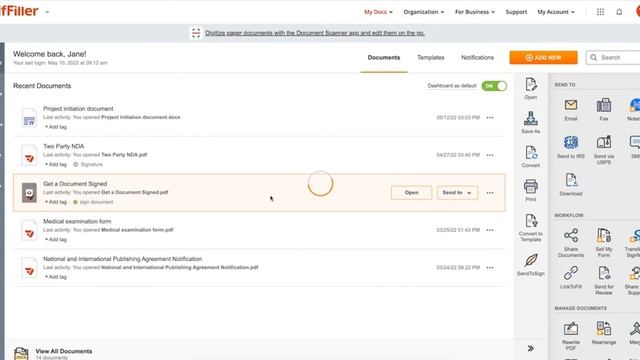Click the Print icon
This screenshot has height=360, width=640.
(531, 187)
